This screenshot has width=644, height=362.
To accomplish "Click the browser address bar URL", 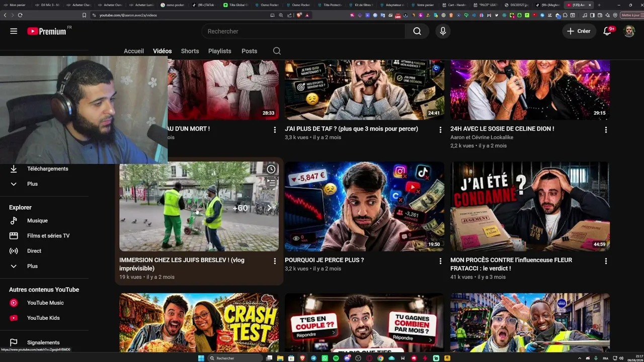I will [x=128, y=15].
